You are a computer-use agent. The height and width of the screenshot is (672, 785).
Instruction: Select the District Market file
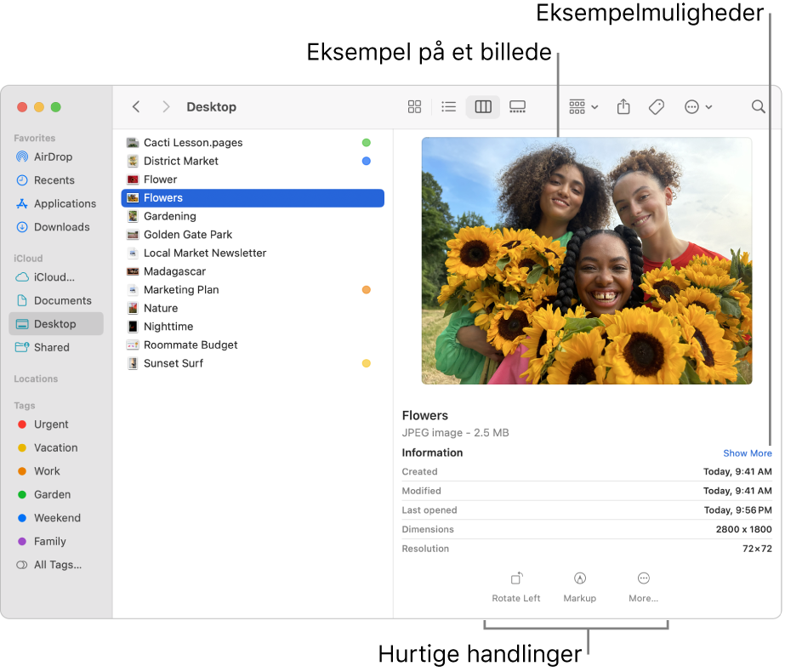(253, 162)
